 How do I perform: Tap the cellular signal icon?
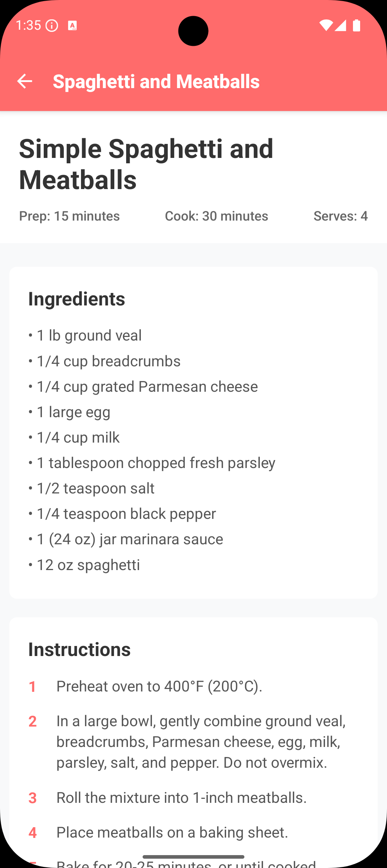(340, 25)
